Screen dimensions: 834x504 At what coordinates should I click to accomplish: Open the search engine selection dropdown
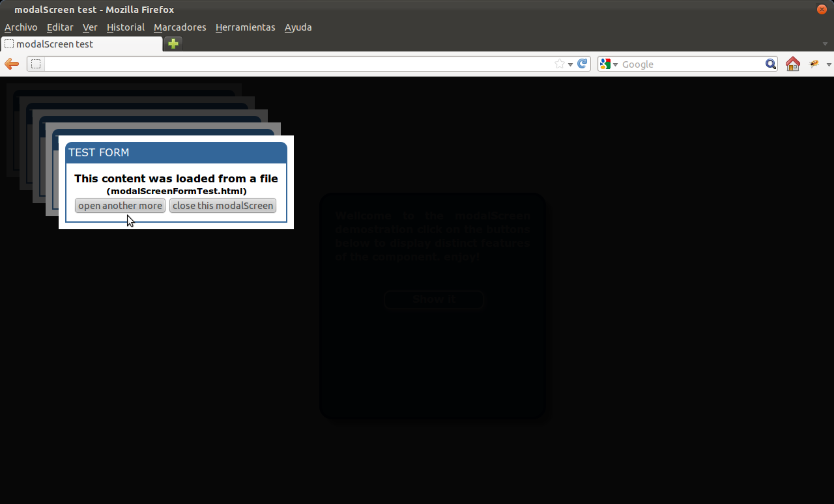(x=615, y=64)
